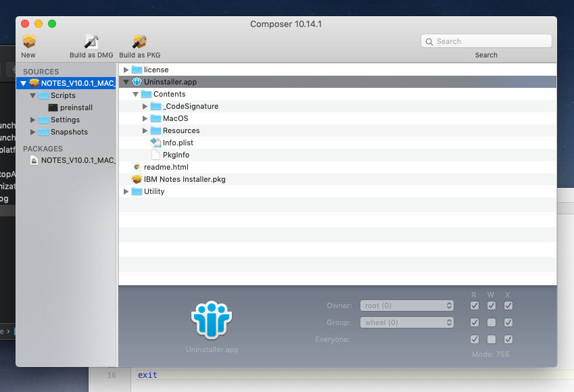
Task: Collapse the NOTES_V10.0.1_MAC source triangle
Action: [x=24, y=83]
